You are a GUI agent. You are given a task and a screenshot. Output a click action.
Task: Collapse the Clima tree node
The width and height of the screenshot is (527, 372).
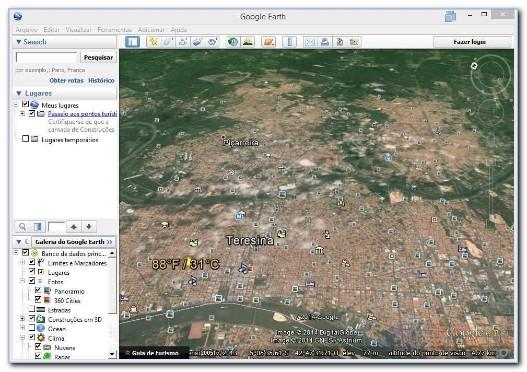[23, 338]
